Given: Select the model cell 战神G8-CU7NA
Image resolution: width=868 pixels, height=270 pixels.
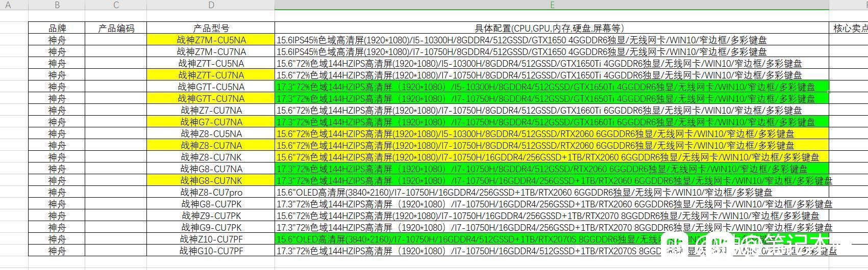Looking at the screenshot, I should 211,169.
